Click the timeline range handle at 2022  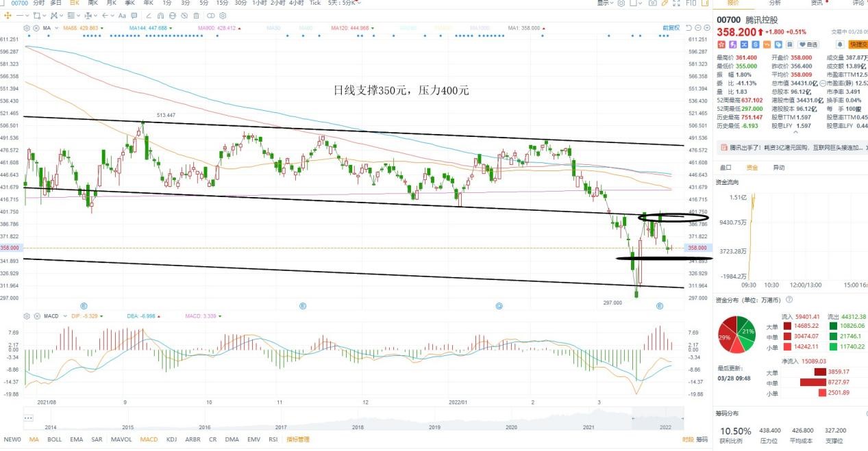pos(683,418)
